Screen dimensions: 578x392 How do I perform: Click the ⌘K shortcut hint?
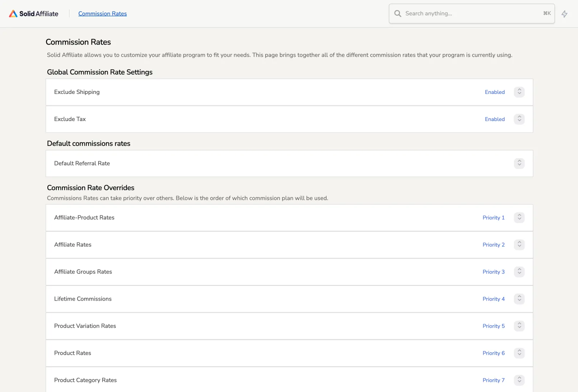[547, 13]
